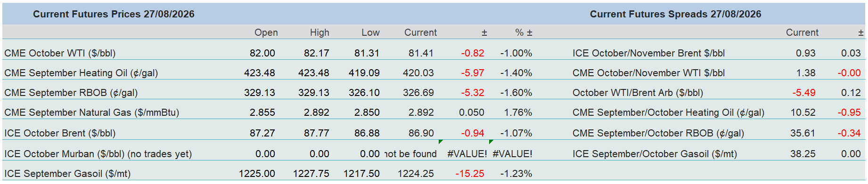This screenshot has width=868, height=184.
Task: Click CME September Heating Oil current price 420.03
Action: [418, 73]
